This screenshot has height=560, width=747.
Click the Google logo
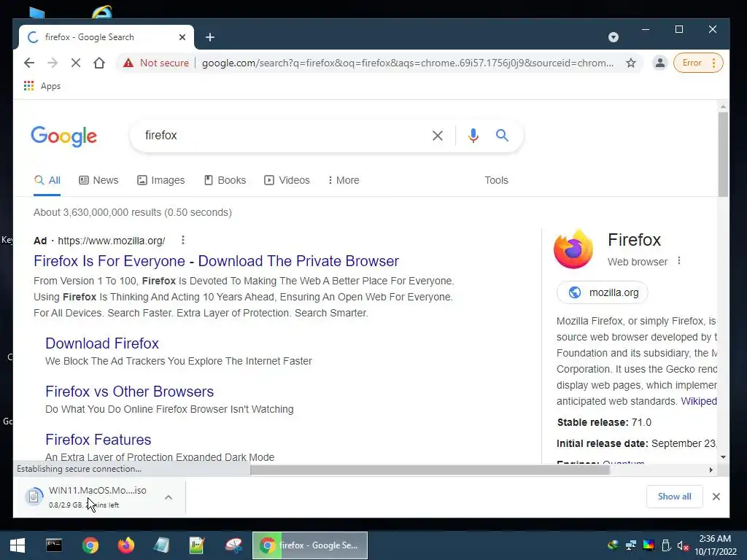click(64, 136)
